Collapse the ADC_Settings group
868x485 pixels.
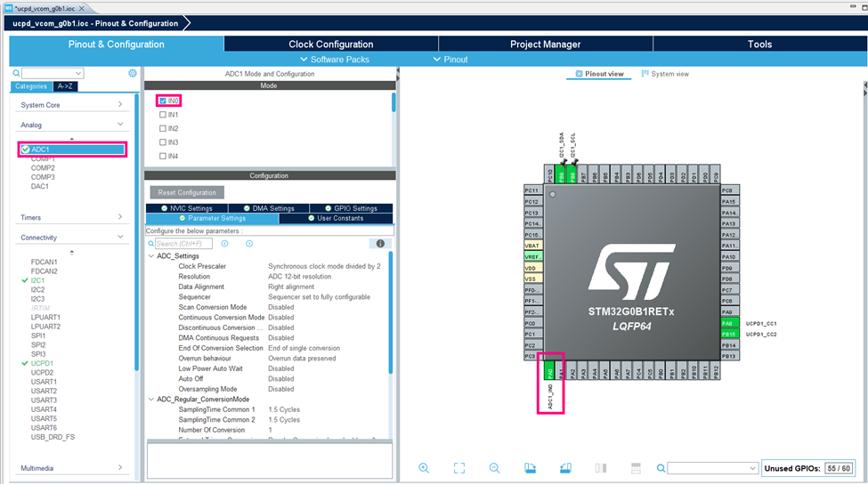151,256
